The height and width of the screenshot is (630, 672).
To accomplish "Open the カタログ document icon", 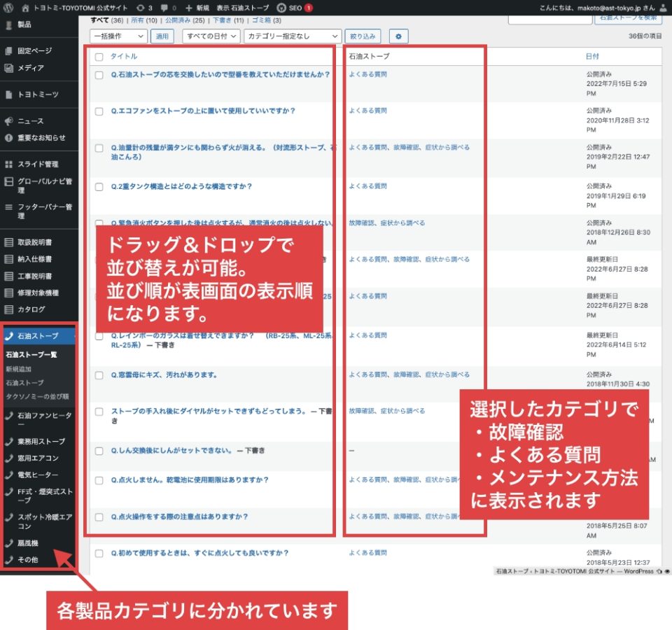I will pos(8,309).
